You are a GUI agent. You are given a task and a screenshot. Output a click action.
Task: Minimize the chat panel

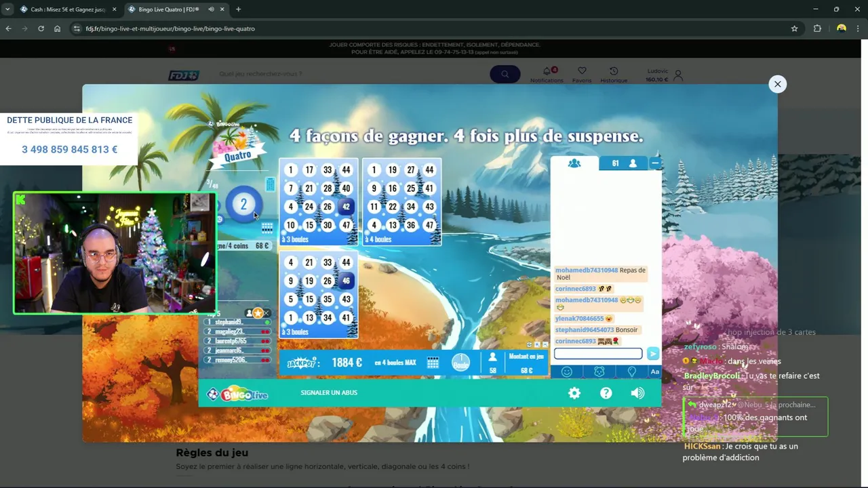click(x=655, y=163)
